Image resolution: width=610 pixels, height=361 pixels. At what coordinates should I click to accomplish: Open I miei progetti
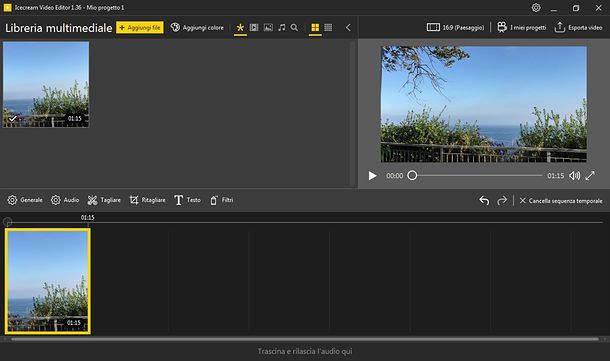[x=522, y=27]
